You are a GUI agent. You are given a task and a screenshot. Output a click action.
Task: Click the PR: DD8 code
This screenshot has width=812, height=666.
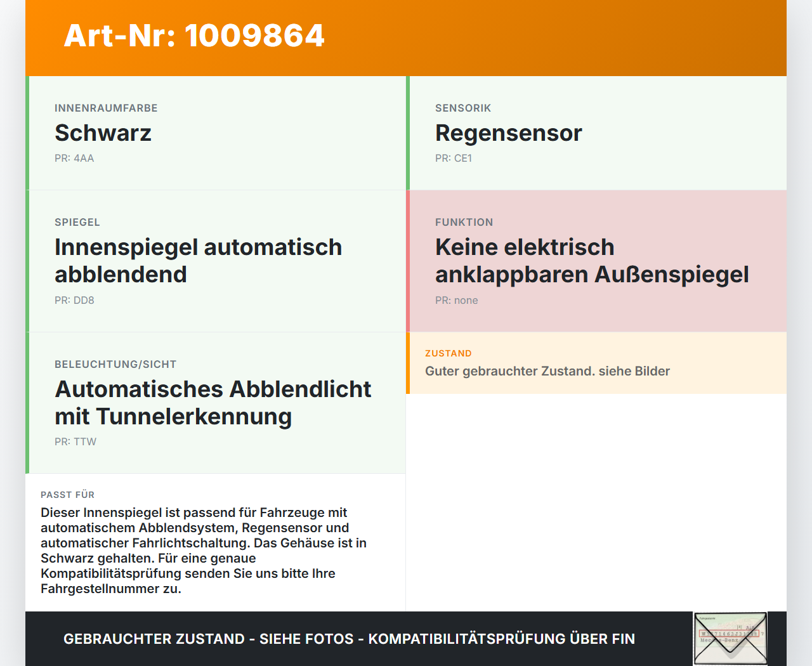[74, 300]
